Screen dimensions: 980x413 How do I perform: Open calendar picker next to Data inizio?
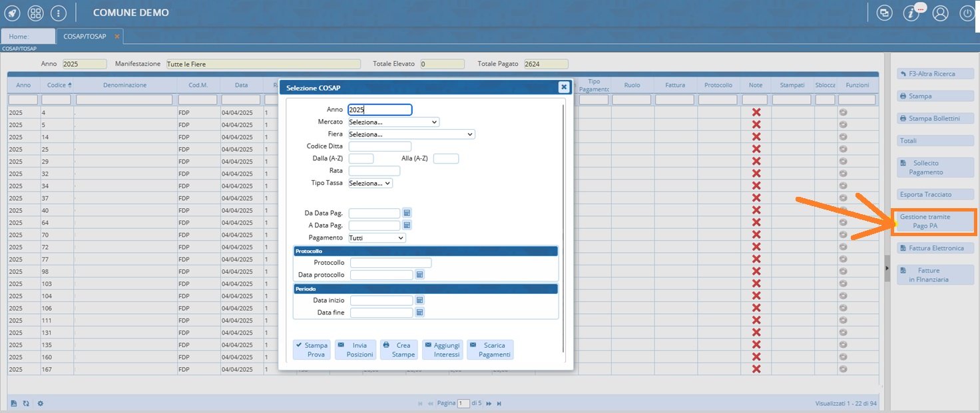pyautogui.click(x=419, y=301)
